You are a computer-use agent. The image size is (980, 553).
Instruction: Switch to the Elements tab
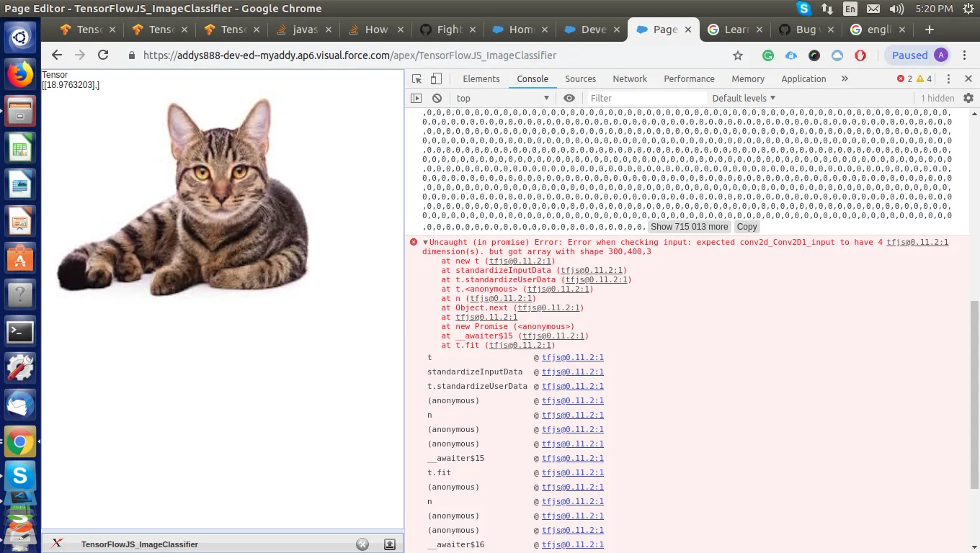481,78
